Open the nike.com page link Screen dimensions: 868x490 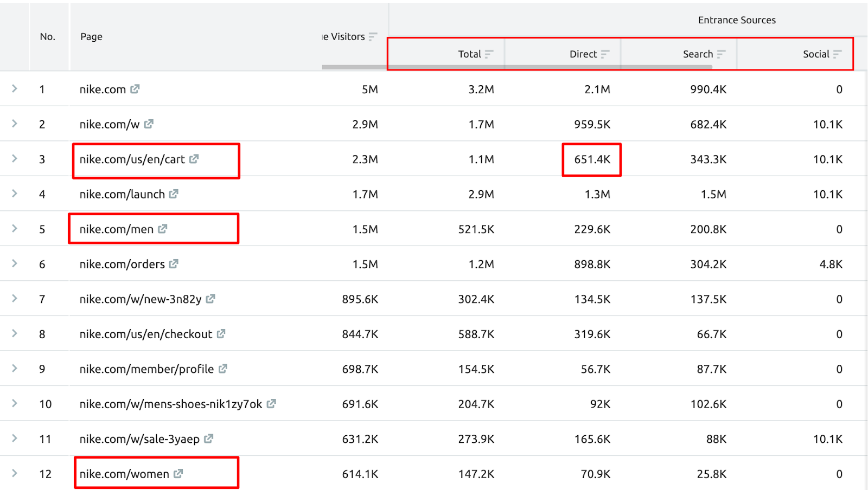click(103, 89)
